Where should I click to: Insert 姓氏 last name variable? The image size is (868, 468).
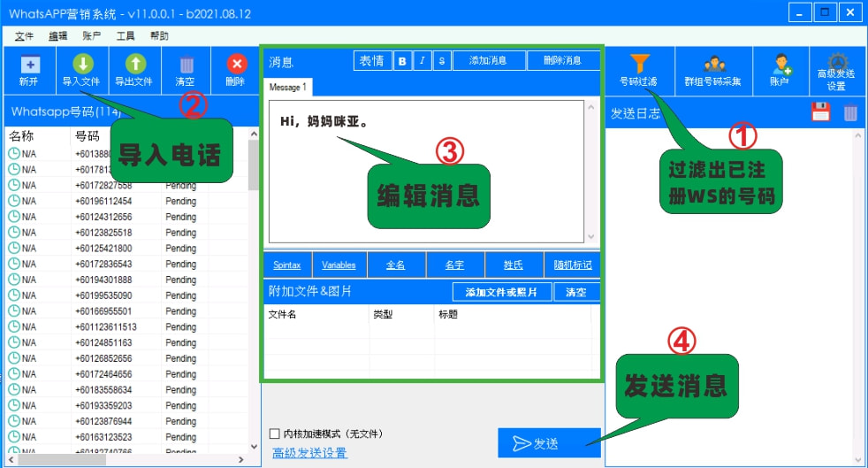[514, 265]
